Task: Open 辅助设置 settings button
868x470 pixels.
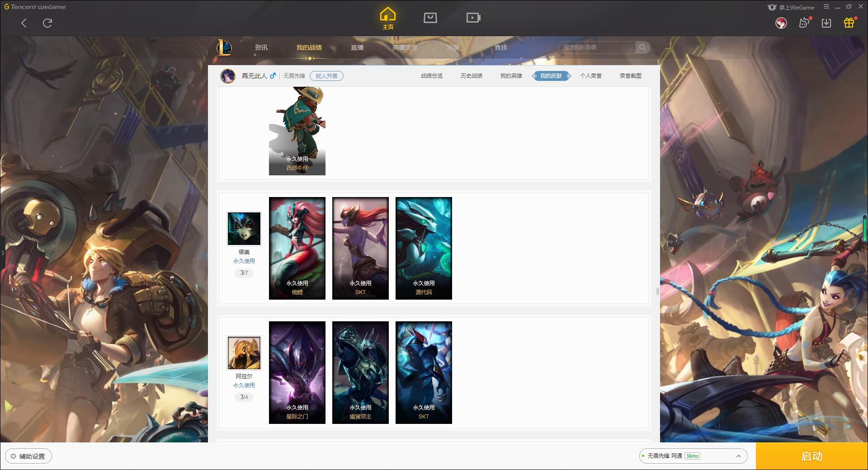Action: point(28,456)
